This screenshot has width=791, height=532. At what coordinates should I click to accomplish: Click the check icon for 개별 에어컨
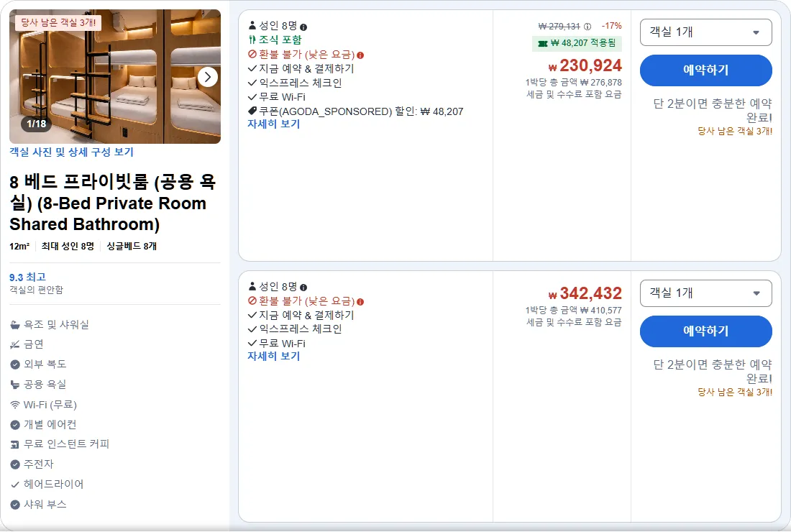click(x=15, y=425)
